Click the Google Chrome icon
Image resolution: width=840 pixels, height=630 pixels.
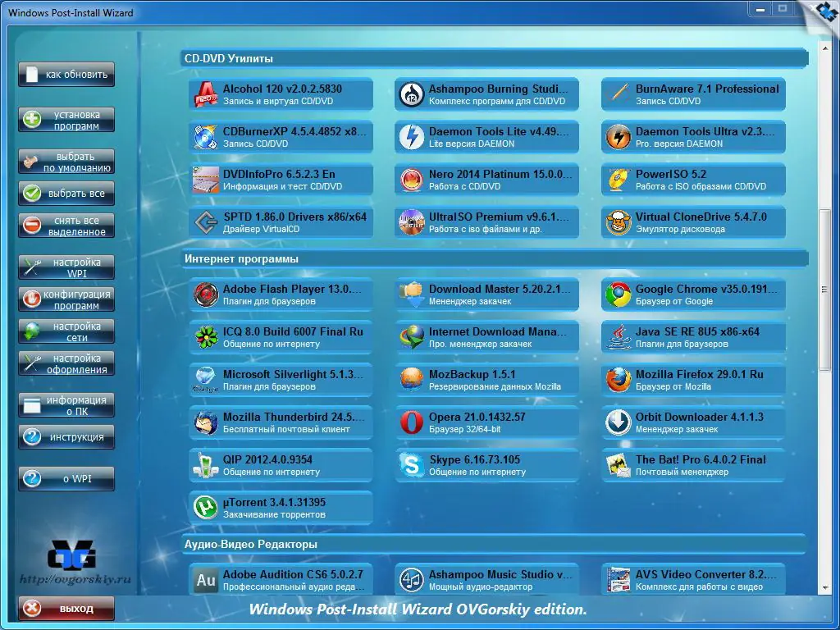click(619, 294)
